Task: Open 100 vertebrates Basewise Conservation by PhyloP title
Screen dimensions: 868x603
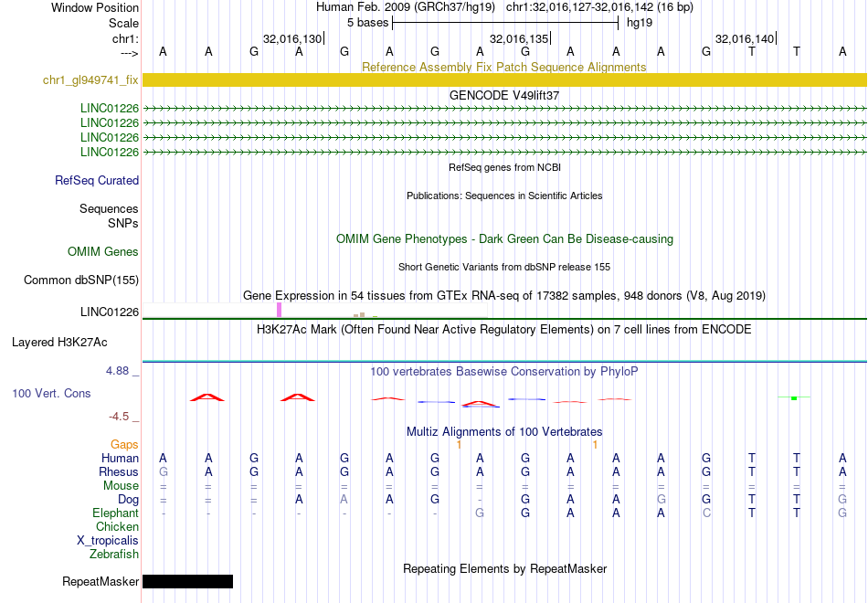Action: [x=503, y=372]
